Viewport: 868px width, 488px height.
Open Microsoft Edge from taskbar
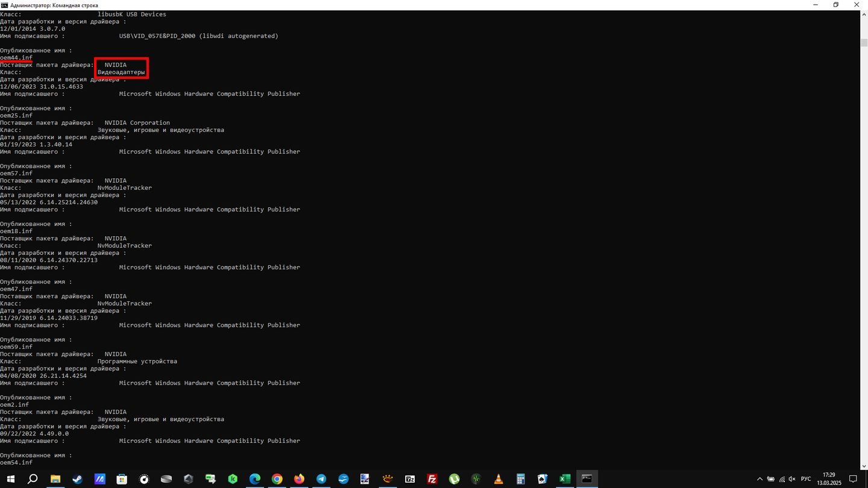254,479
